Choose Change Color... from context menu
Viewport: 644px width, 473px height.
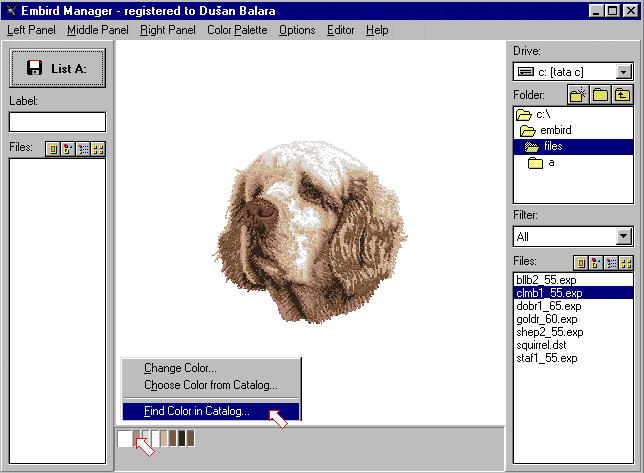coord(211,368)
